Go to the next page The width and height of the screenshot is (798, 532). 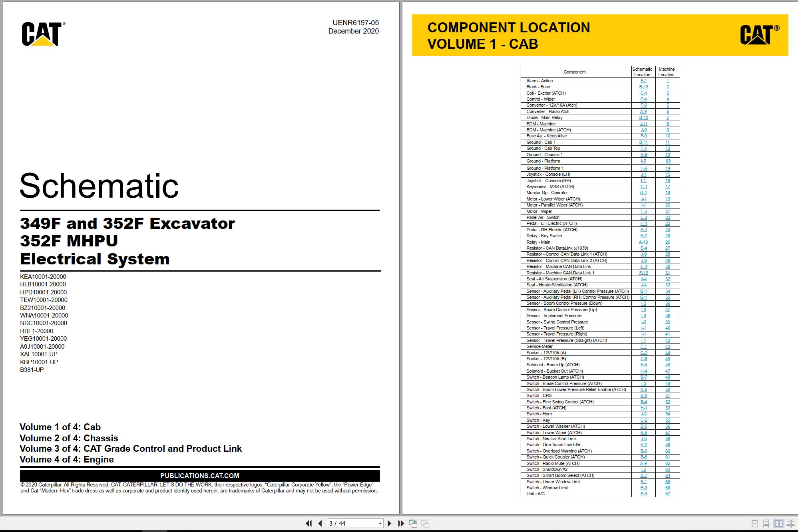pos(390,523)
